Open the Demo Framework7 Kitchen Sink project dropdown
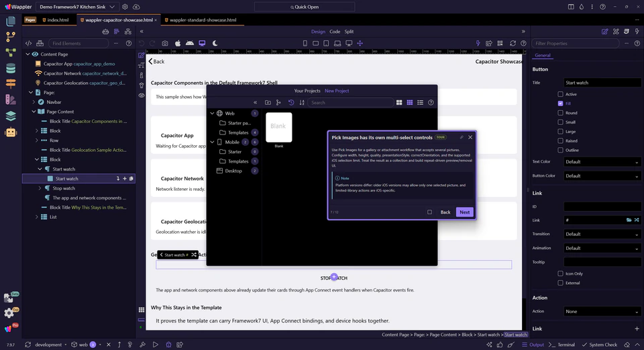Image resolution: width=644 pixels, height=350 pixels. pyautogui.click(x=76, y=7)
